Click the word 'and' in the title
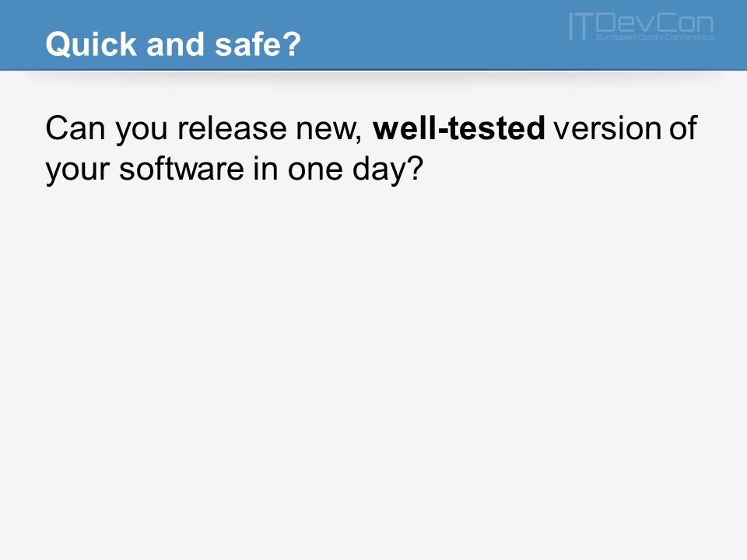 coord(175,44)
